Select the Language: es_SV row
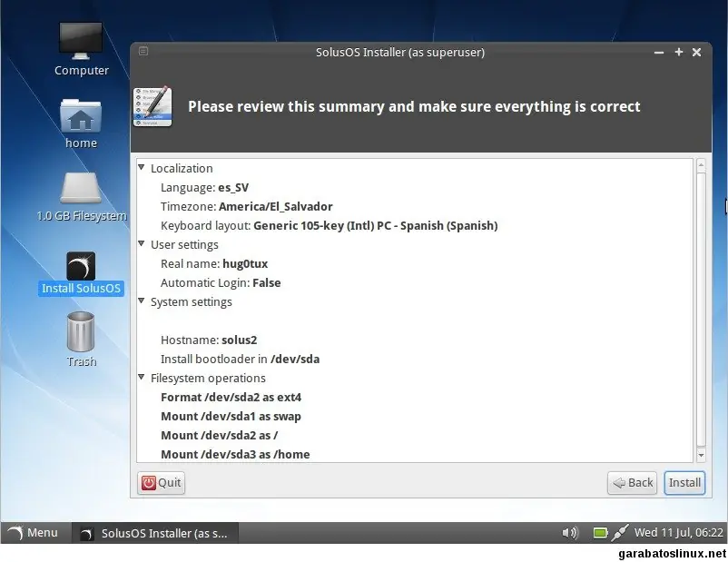Screen dimensions: 728x562 point(414,188)
